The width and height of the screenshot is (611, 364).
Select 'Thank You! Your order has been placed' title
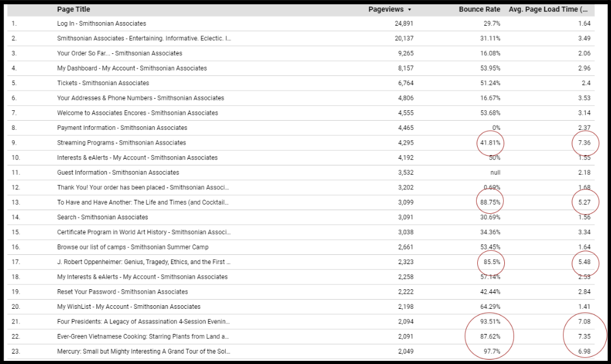point(142,188)
